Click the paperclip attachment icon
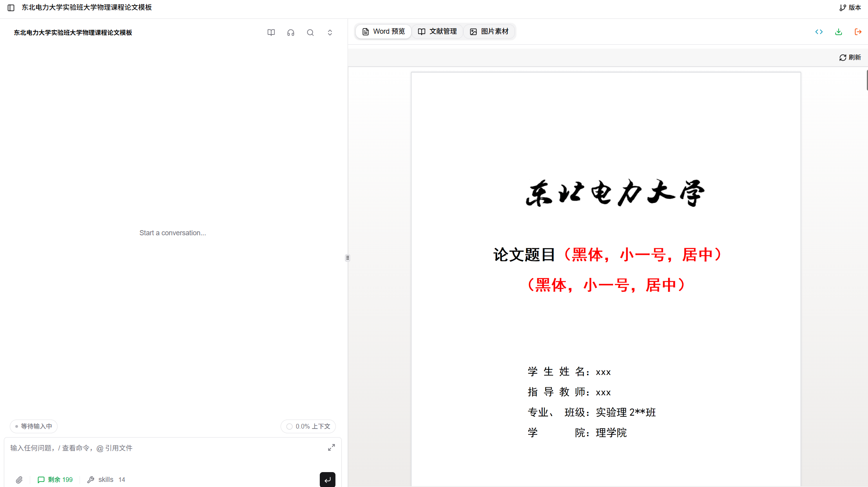Screen dimensions: 868x487 [19, 480]
